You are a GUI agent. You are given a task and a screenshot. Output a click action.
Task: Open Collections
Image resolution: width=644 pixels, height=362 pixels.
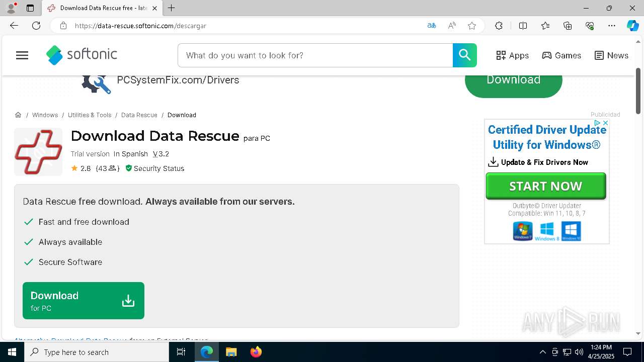click(568, 26)
